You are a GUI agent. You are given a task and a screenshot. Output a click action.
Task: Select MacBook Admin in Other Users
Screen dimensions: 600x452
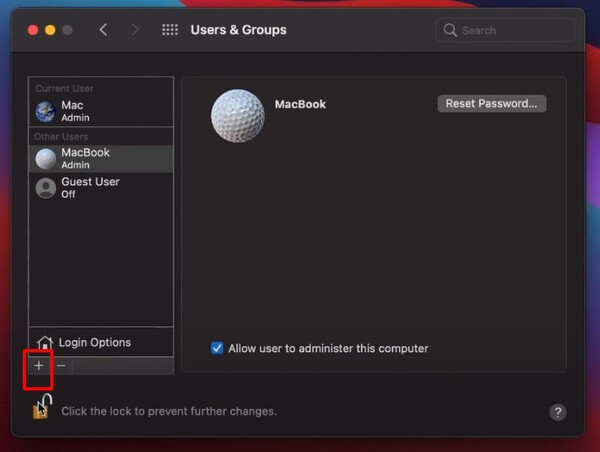[x=101, y=158]
